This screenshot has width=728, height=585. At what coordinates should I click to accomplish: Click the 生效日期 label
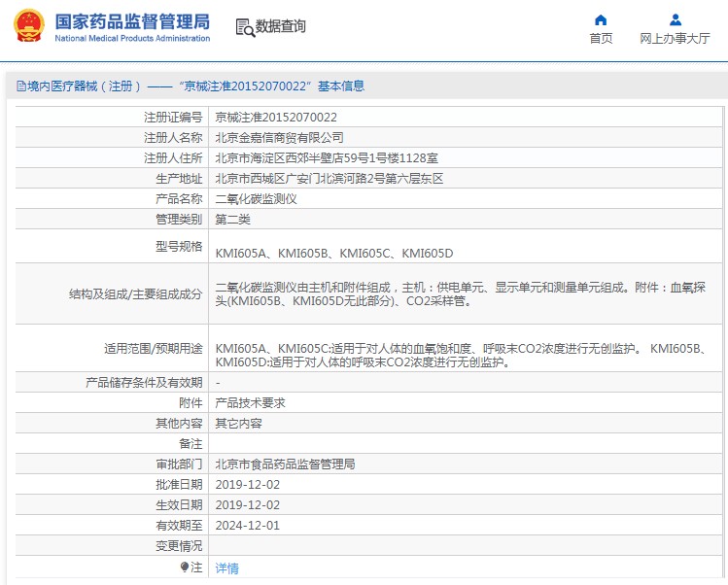pos(179,505)
